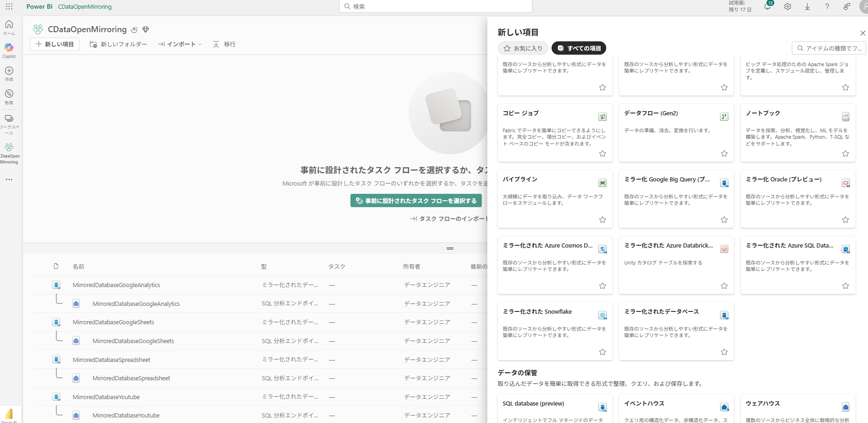Open the mirrored MirroredDatabaseGoogleAnalytics item
Viewport: 868px width, 423px height.
(116, 285)
